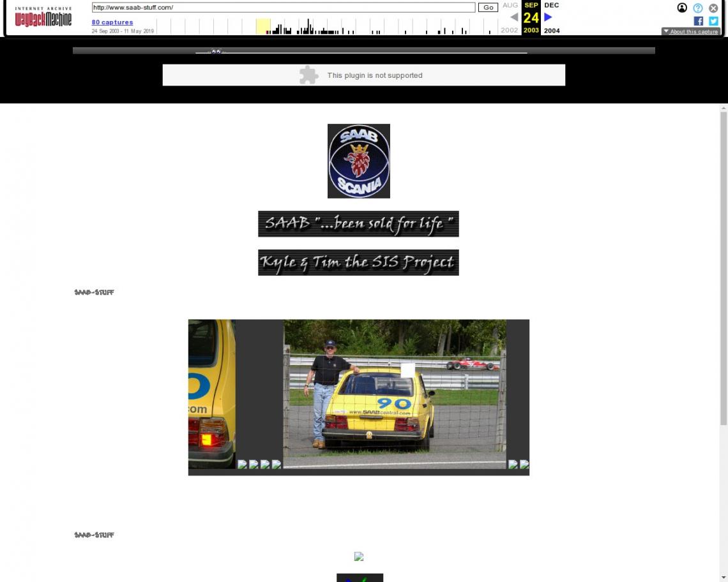This screenshot has height=582, width=728.
Task: Click the second broken image icon left of photo
Action: (254, 464)
